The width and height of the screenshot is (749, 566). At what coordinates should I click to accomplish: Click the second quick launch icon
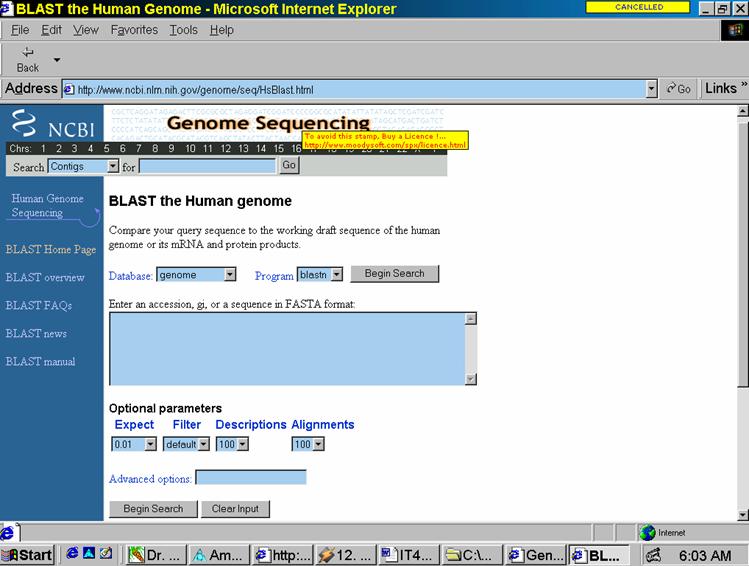click(x=89, y=554)
